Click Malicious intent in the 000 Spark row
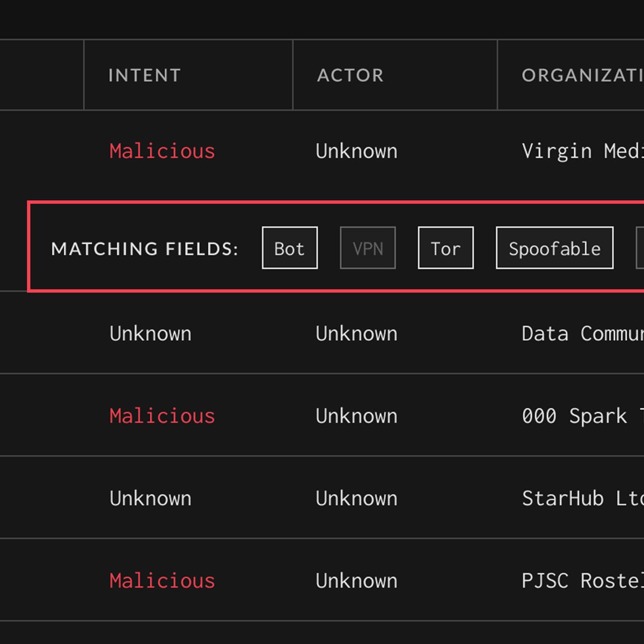 [x=162, y=416]
